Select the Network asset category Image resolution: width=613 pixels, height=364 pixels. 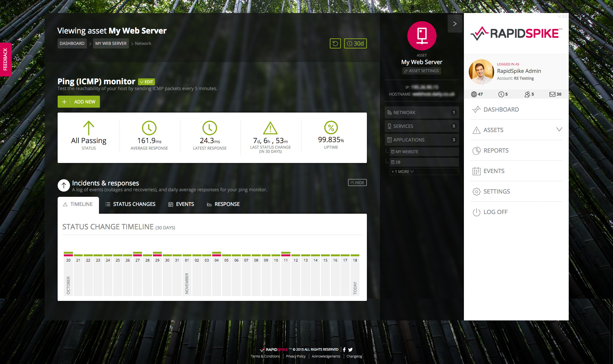422,113
